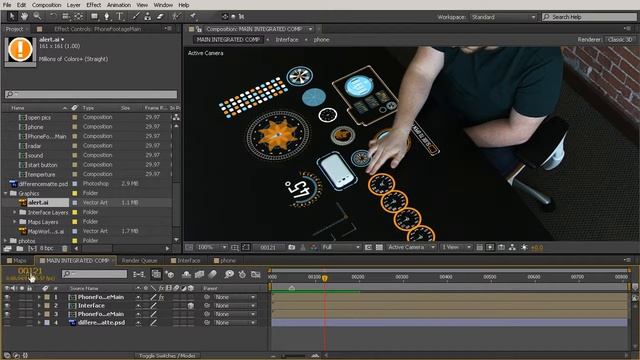Select the Zoom magnifier tool

[37, 16]
